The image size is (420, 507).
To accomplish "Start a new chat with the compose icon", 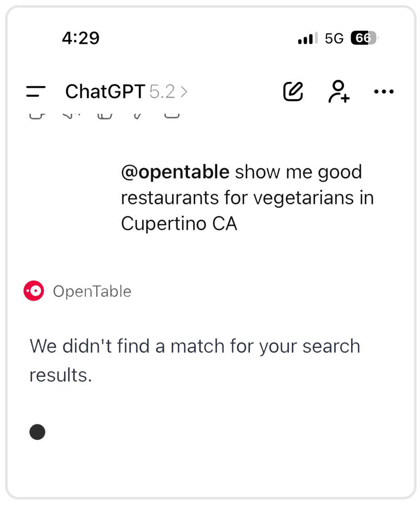I will coord(294,91).
